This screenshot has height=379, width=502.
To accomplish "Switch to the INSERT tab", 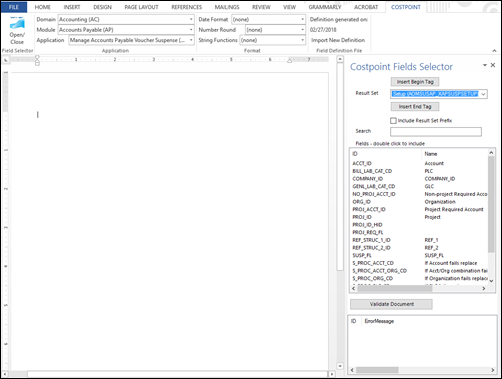I will tap(72, 7).
